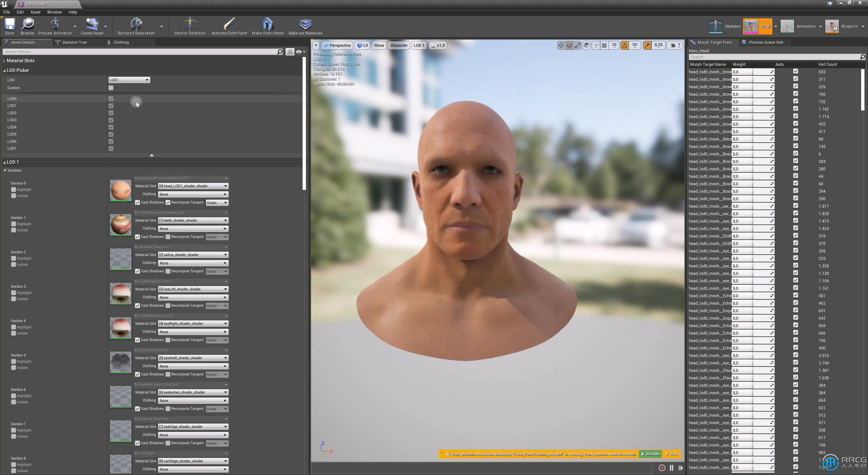This screenshot has height=475, width=868.
Task: Select the rotate gizmo icon in viewport
Action: 569,45
